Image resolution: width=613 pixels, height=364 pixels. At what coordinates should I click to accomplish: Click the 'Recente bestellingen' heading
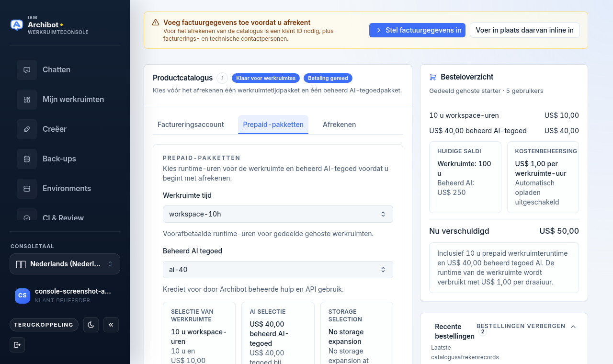(454, 331)
